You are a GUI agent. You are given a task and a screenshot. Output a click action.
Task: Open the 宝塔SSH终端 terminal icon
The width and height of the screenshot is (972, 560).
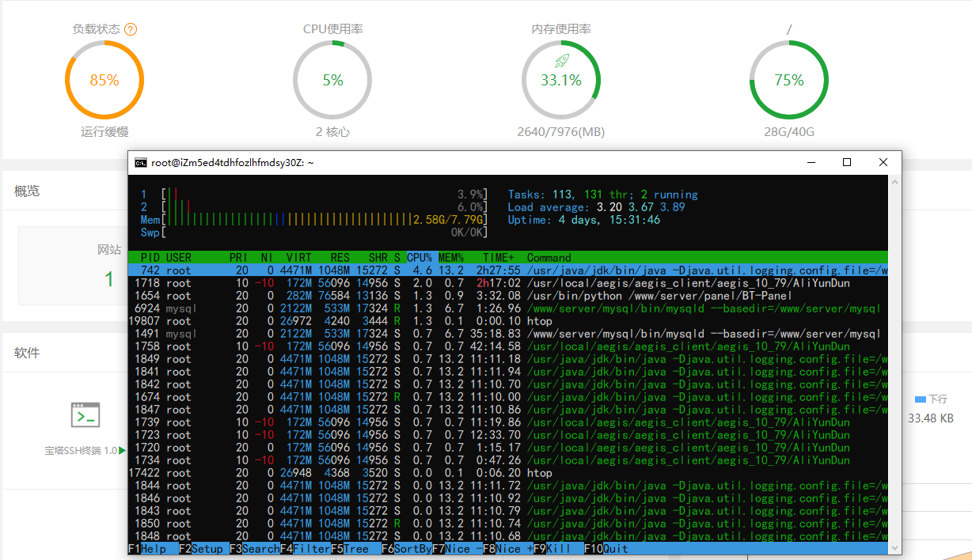point(85,414)
